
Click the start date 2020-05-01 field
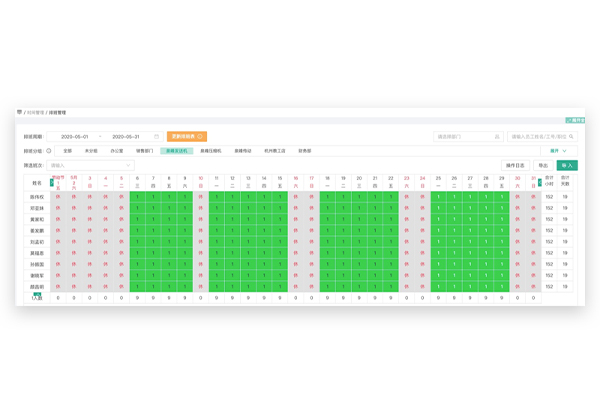point(75,137)
